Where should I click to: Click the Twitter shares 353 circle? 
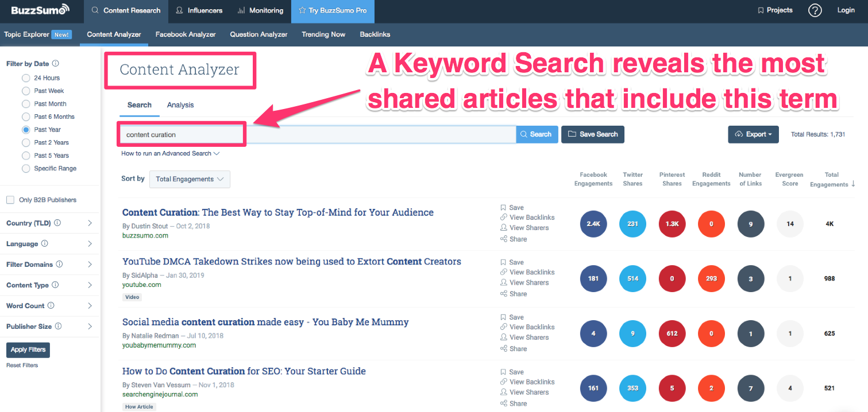tap(632, 388)
